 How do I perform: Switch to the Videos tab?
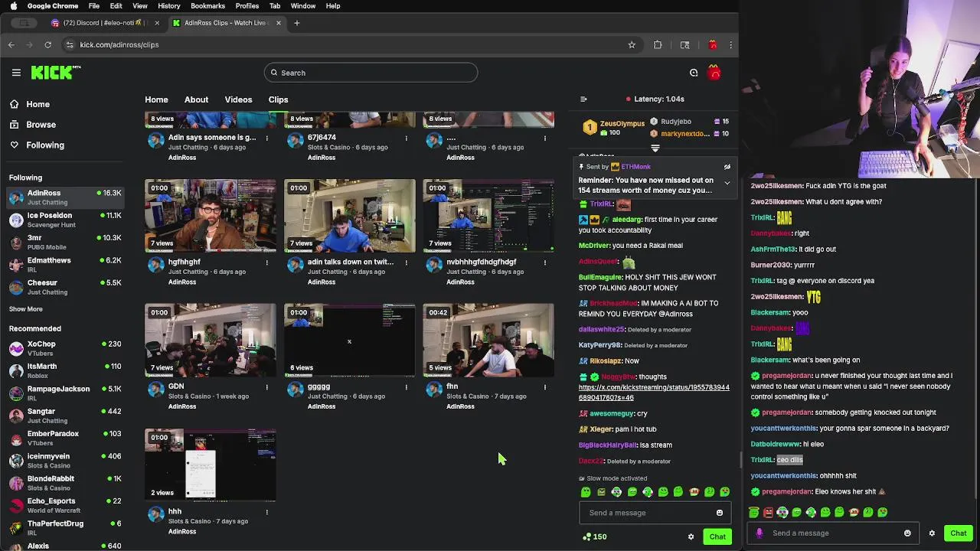tap(238, 99)
